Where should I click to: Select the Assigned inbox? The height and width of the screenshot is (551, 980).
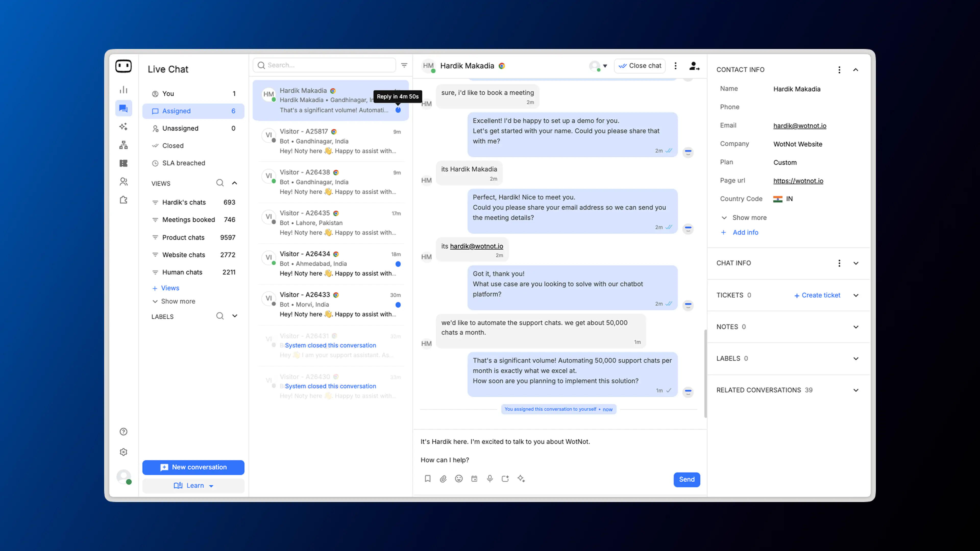[x=193, y=111]
